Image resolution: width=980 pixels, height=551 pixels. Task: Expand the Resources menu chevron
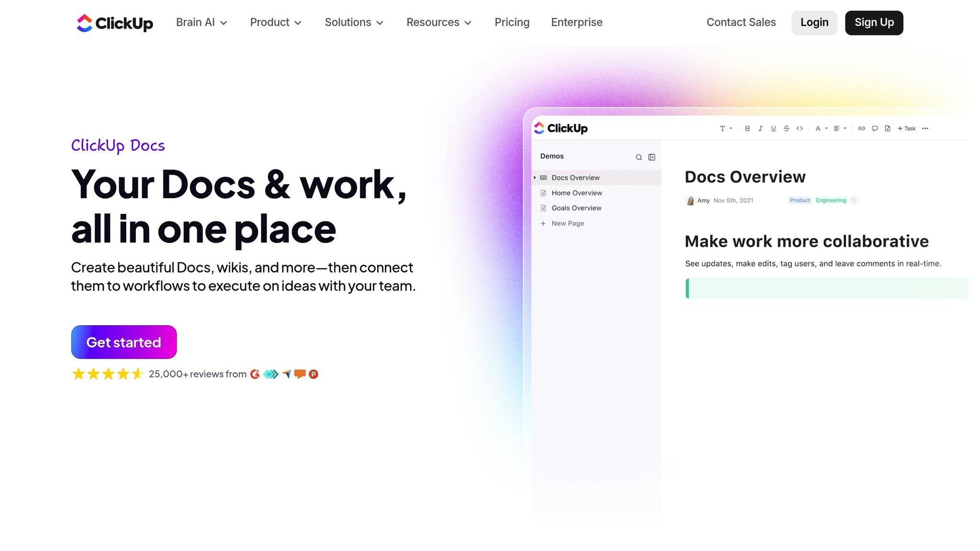(468, 22)
